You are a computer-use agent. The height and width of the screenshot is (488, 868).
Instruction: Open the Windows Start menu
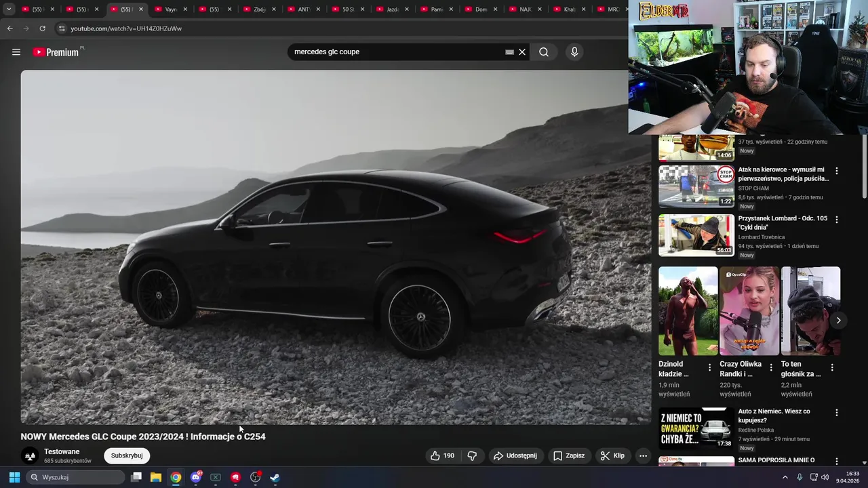(14, 477)
